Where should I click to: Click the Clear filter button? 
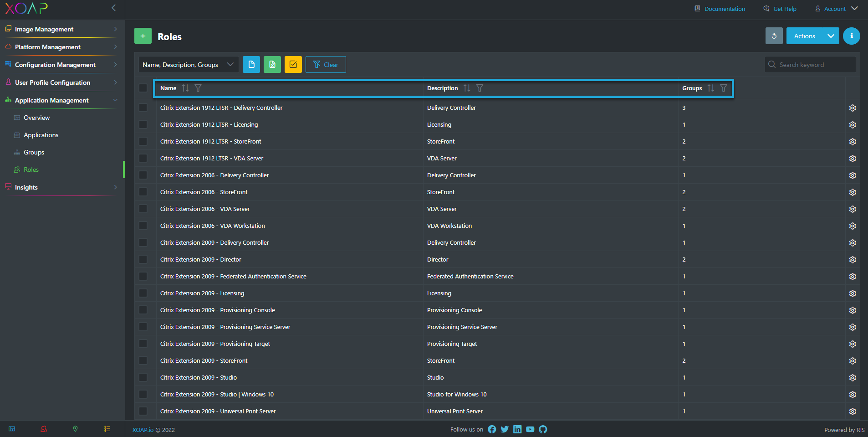click(326, 65)
